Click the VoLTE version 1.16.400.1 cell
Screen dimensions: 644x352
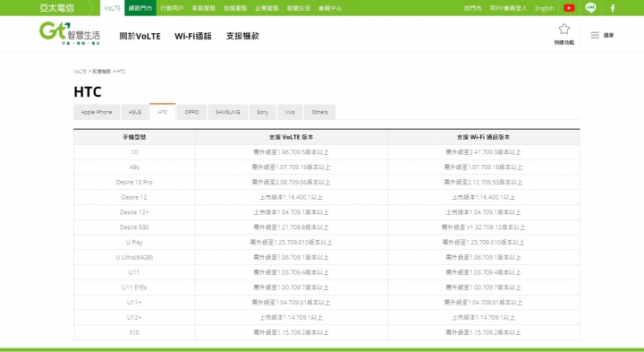[292, 197]
